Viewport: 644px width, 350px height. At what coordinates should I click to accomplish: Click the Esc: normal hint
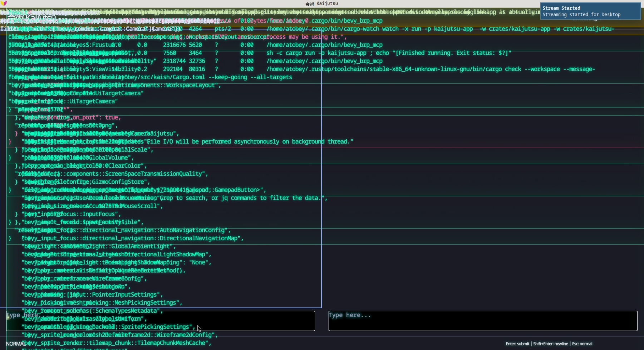coord(582,344)
